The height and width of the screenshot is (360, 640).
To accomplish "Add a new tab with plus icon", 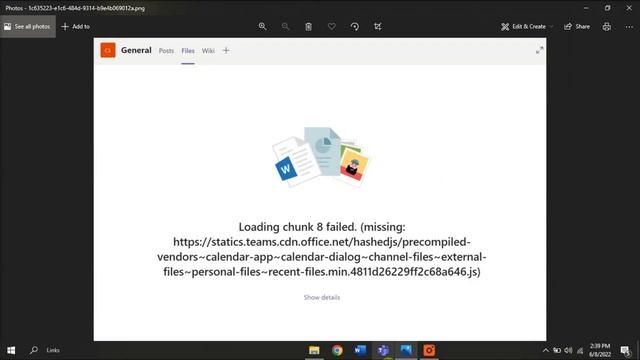I will point(226,51).
